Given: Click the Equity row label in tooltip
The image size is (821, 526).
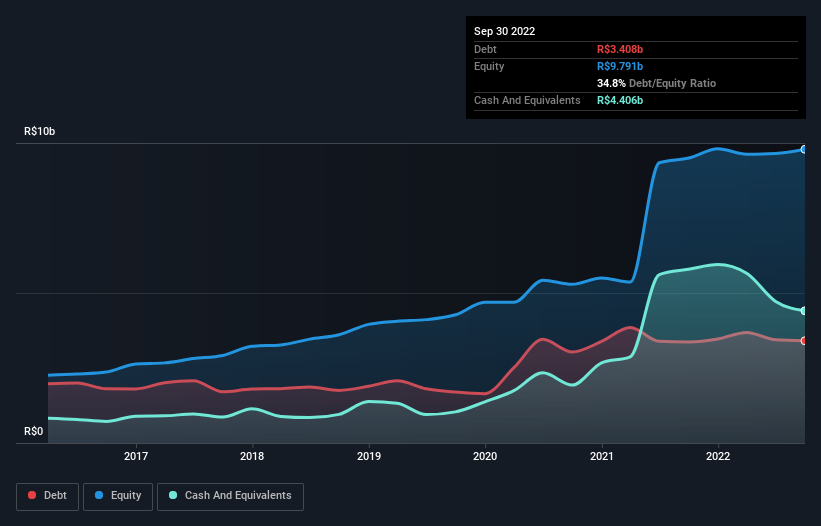Looking at the screenshot, I should point(489,66).
